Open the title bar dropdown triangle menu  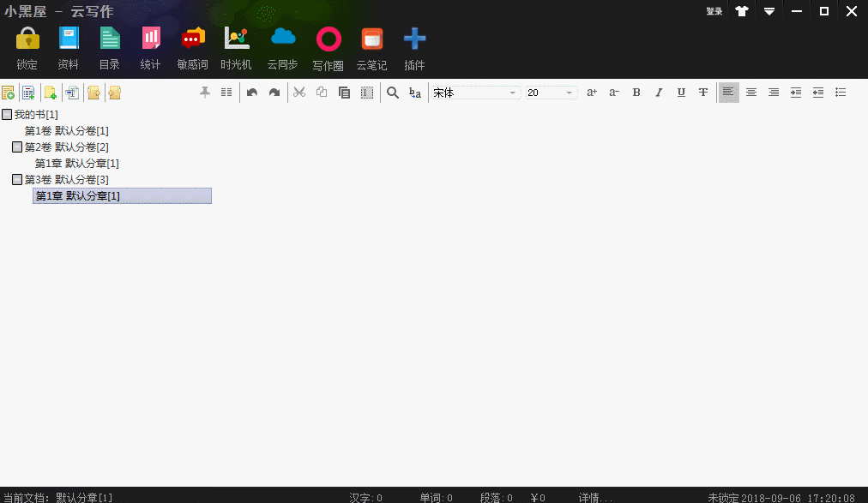pyautogui.click(x=769, y=11)
